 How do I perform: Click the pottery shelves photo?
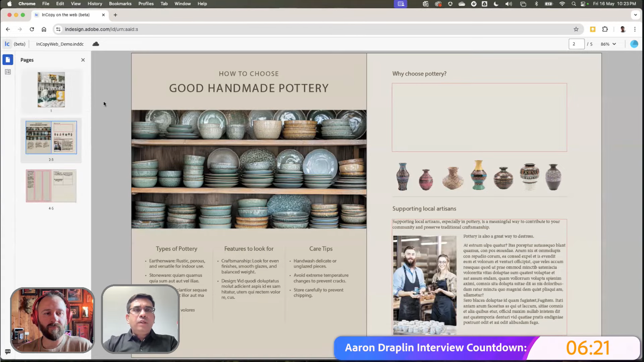(x=249, y=169)
